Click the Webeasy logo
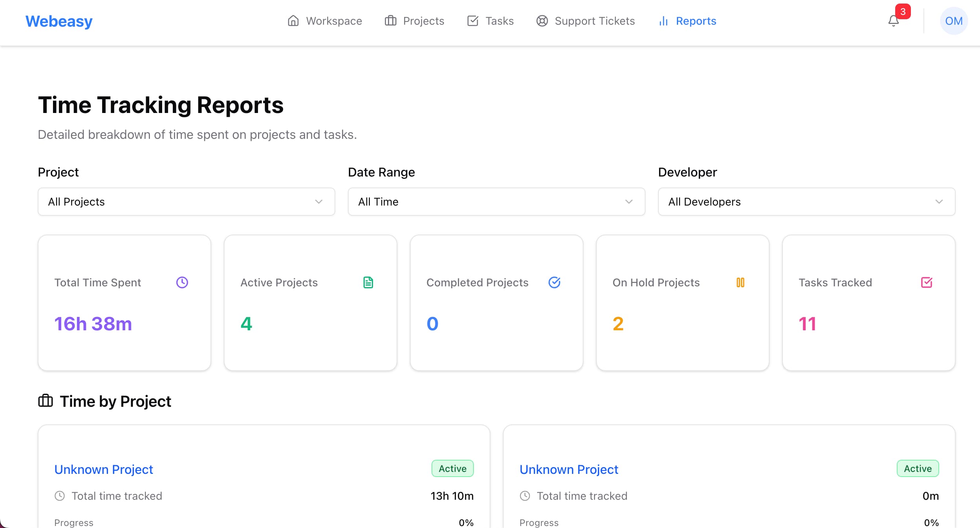980x528 pixels. pyautogui.click(x=59, y=21)
